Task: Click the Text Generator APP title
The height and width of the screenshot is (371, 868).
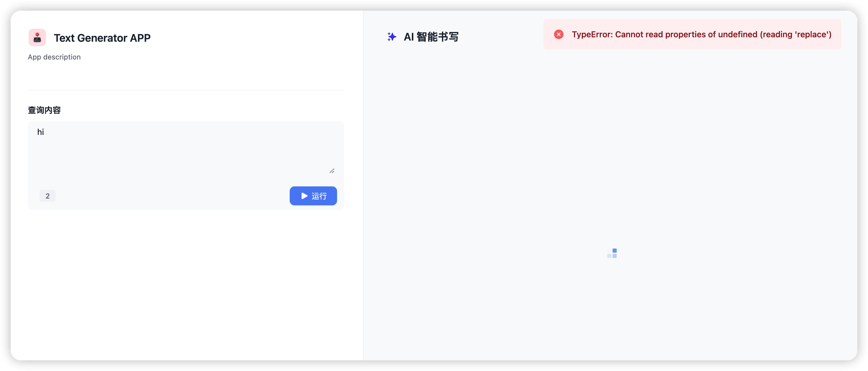Action: [102, 38]
